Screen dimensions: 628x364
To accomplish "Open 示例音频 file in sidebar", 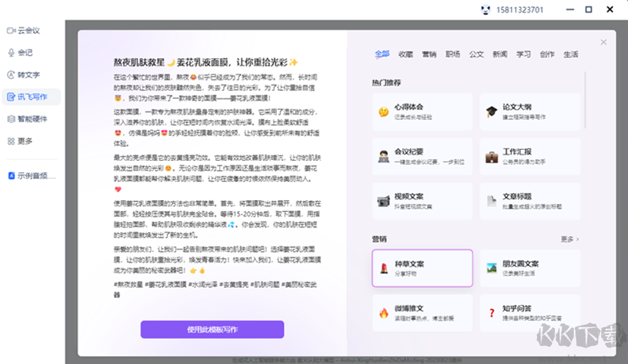I will click(x=35, y=176).
